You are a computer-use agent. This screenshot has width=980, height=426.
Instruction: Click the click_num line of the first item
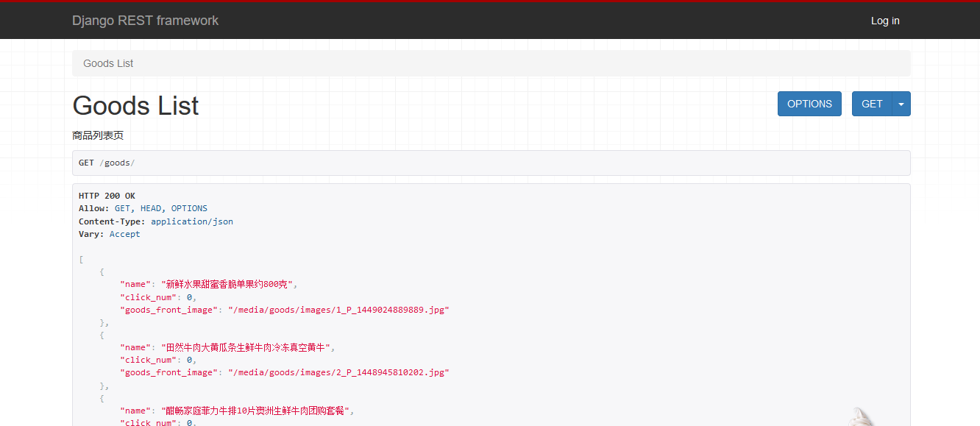coord(158,297)
